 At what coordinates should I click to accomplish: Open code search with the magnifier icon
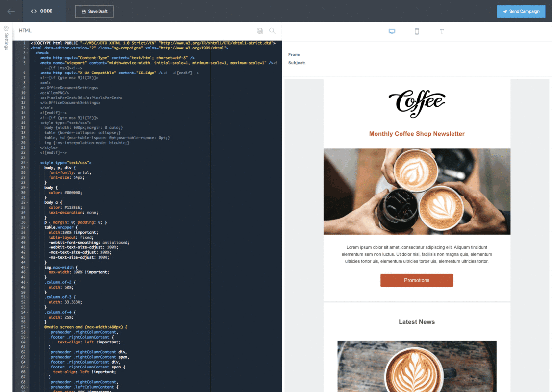(272, 30)
